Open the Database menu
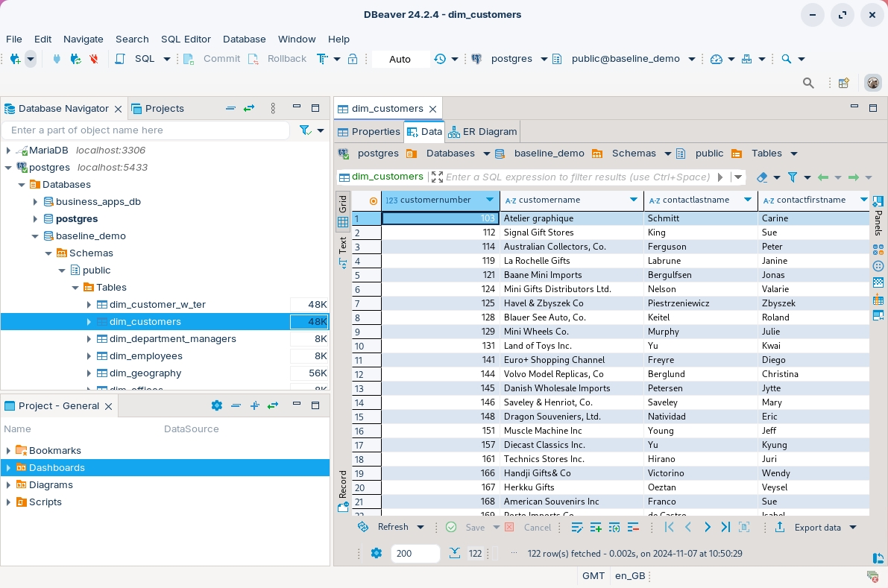 point(244,39)
